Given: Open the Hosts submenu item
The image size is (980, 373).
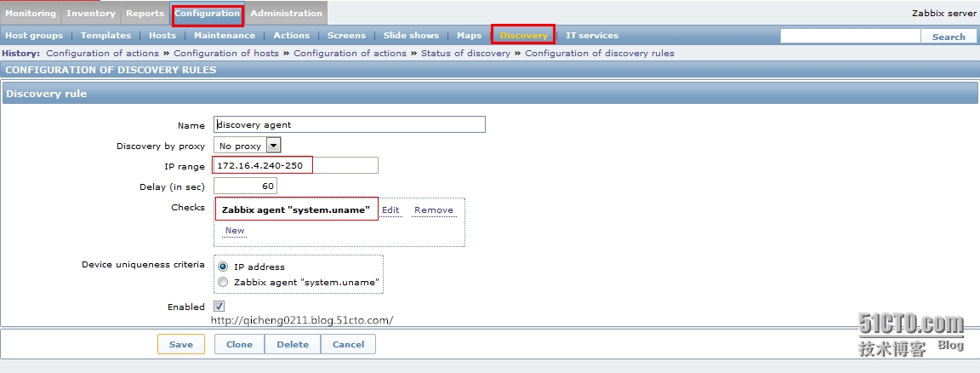Looking at the screenshot, I should (x=162, y=36).
